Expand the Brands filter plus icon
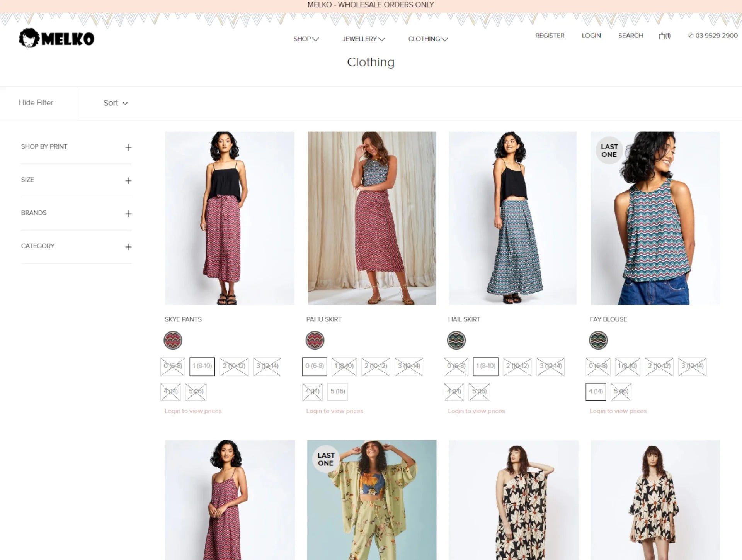 pyautogui.click(x=128, y=214)
